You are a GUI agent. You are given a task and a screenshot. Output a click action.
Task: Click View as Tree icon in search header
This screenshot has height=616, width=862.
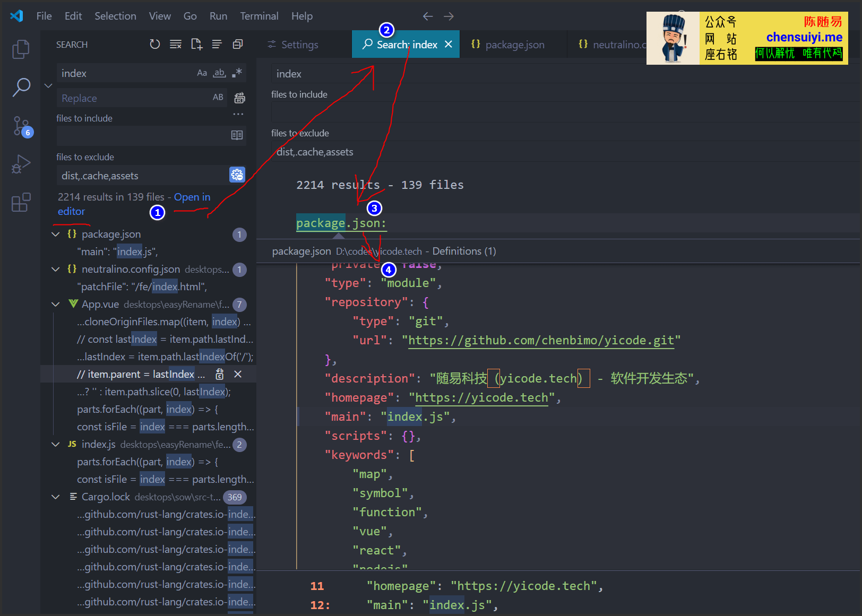[217, 45]
